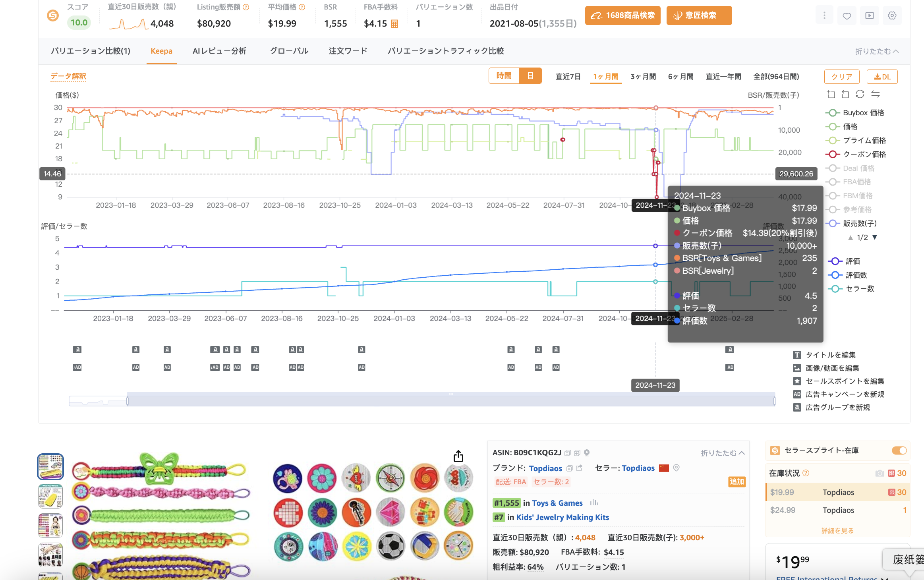Click right handle of timeline range slider

click(x=775, y=401)
